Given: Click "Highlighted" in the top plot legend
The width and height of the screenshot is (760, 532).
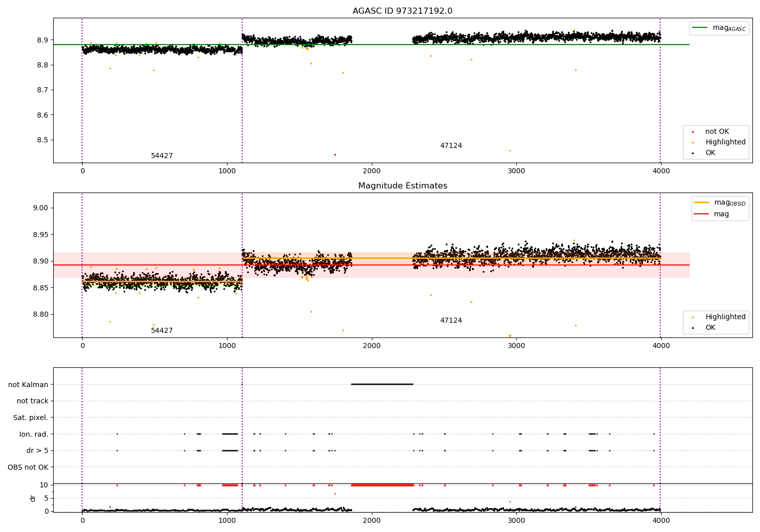Looking at the screenshot, I should pyautogui.click(x=725, y=142).
